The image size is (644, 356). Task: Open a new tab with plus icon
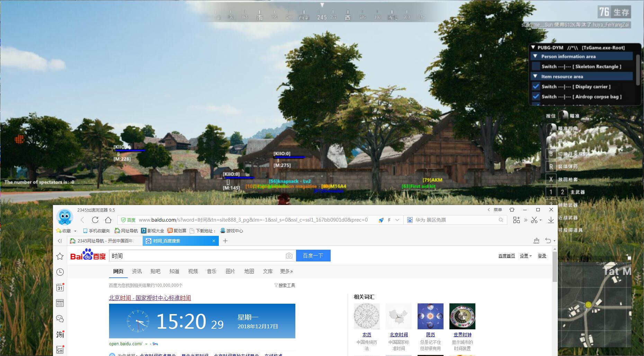(225, 241)
